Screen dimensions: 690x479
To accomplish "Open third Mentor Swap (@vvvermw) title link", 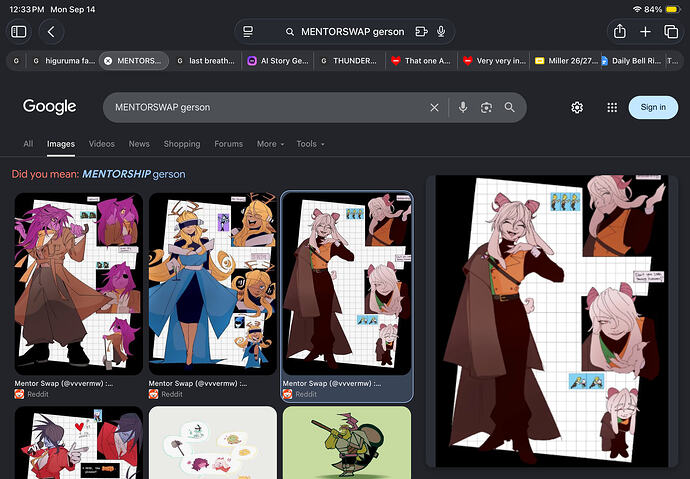I will pyautogui.click(x=332, y=384).
